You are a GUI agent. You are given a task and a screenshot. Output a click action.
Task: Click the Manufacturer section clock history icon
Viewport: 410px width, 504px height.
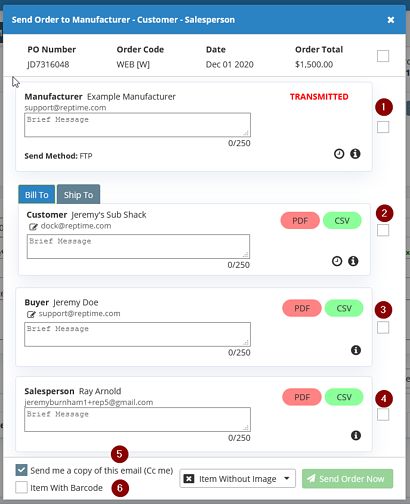(339, 154)
